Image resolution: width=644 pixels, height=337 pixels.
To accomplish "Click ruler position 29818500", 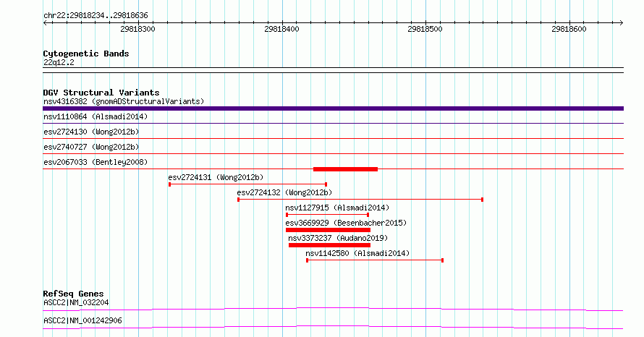I will point(425,29).
